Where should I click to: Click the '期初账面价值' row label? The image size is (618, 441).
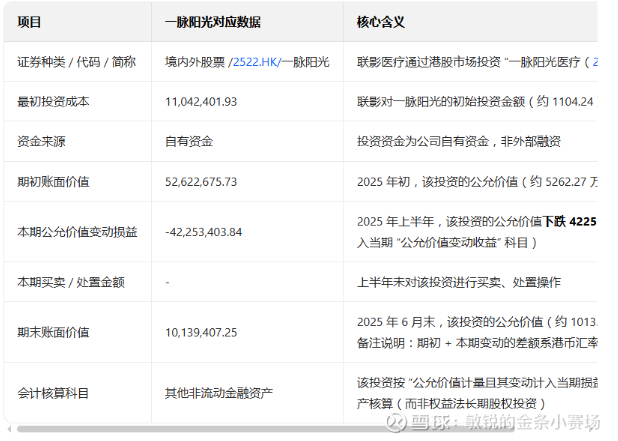pos(53,182)
